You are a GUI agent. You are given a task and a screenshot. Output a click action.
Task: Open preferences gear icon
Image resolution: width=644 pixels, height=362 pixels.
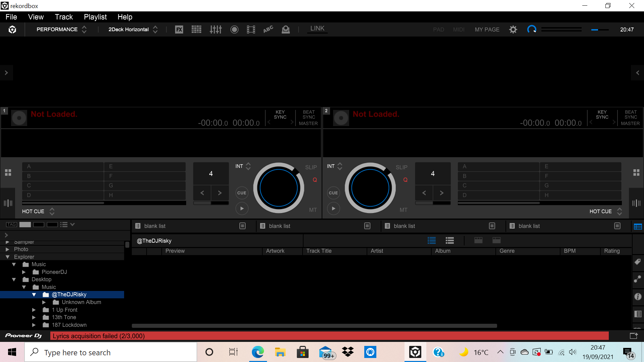tap(513, 29)
